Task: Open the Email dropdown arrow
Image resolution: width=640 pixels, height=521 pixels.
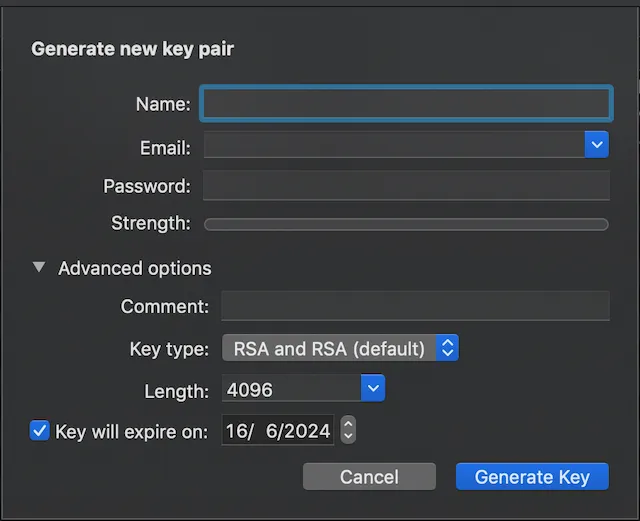Action: tap(597, 146)
